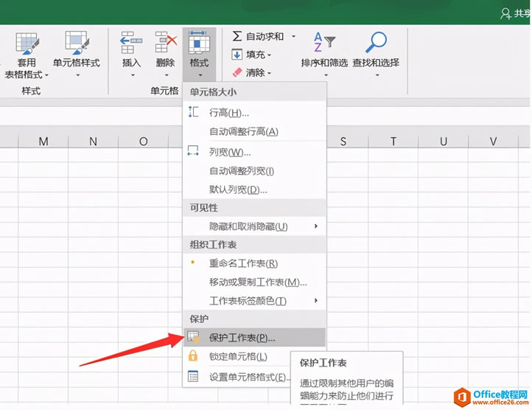Click the Format Cells icon in menu
Viewport: 532px width, 410px height.
pyautogui.click(x=193, y=376)
